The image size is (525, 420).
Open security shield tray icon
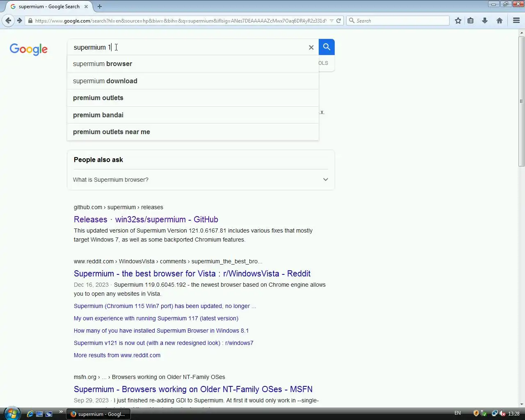click(476, 413)
